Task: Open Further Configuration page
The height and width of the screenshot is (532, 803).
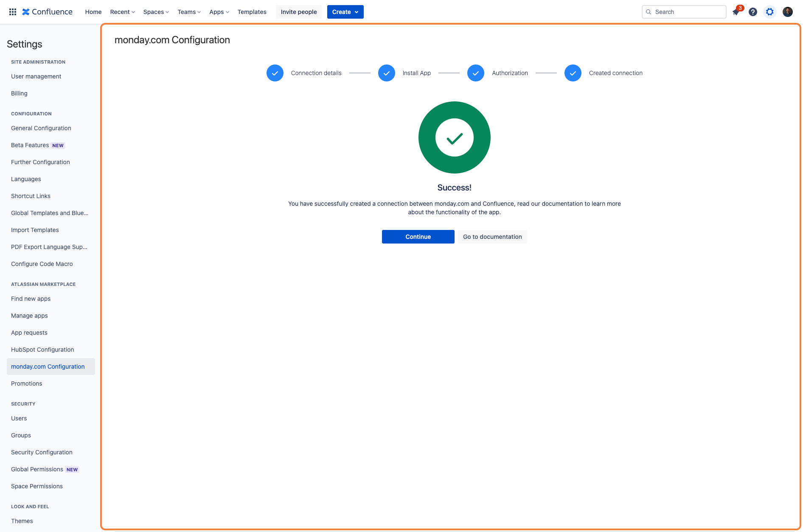Action: tap(51, 162)
